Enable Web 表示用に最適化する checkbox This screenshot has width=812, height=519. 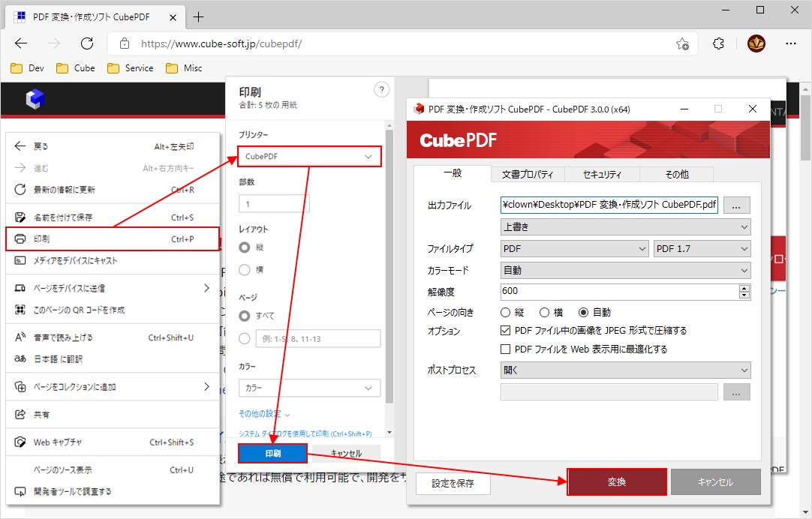click(x=505, y=349)
